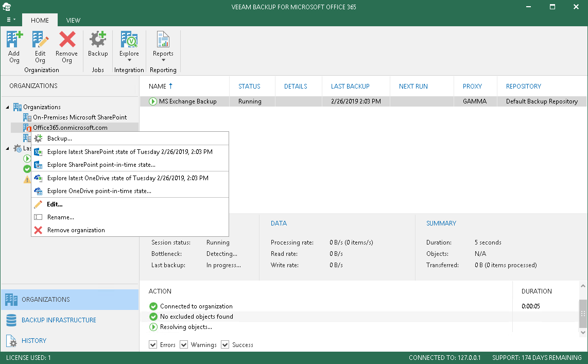Choose Remove organization from context menu
This screenshot has height=364, width=588.
(x=130, y=230)
